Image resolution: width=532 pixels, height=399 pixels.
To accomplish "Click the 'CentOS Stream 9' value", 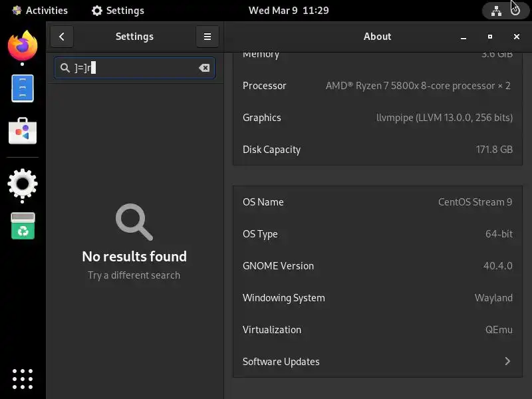I will pyautogui.click(x=475, y=202).
